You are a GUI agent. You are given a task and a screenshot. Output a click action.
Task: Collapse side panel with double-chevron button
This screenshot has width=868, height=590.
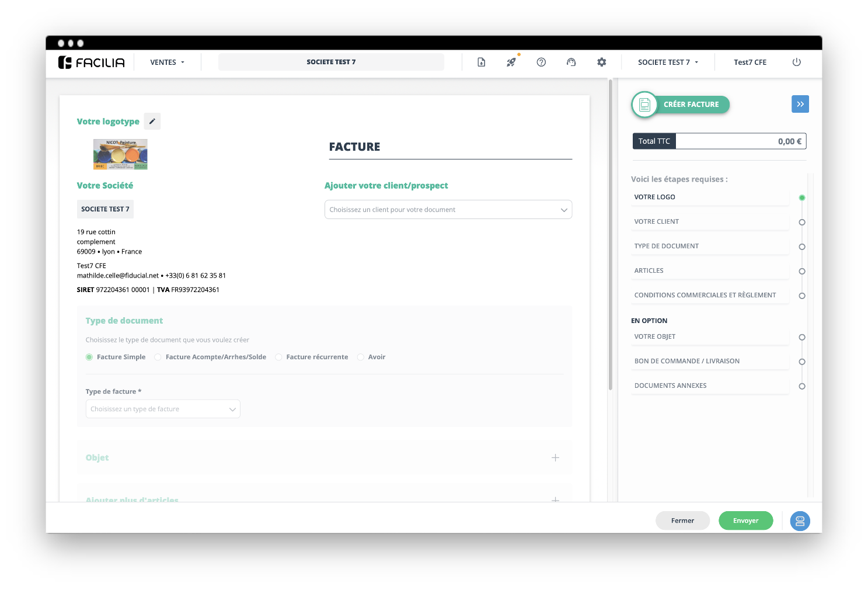point(800,104)
